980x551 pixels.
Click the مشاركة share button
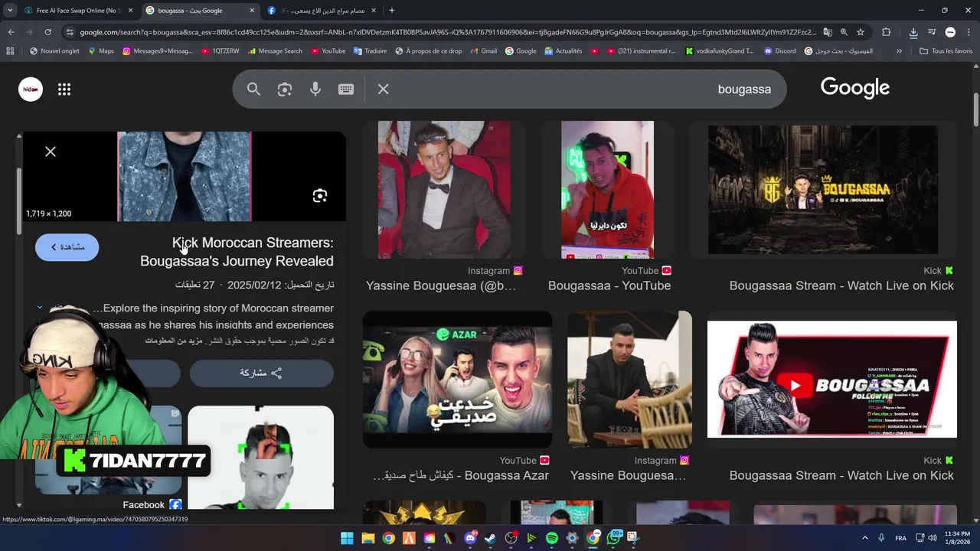click(262, 373)
